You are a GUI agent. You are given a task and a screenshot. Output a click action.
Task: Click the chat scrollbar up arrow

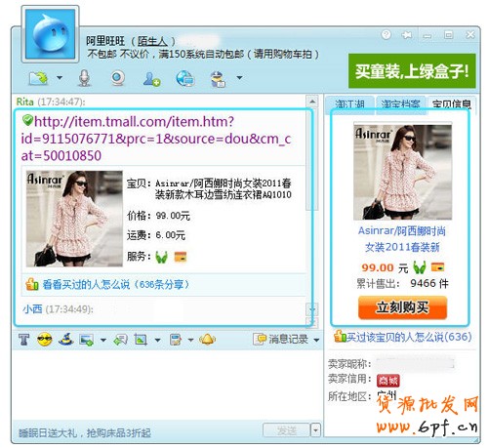[312, 102]
